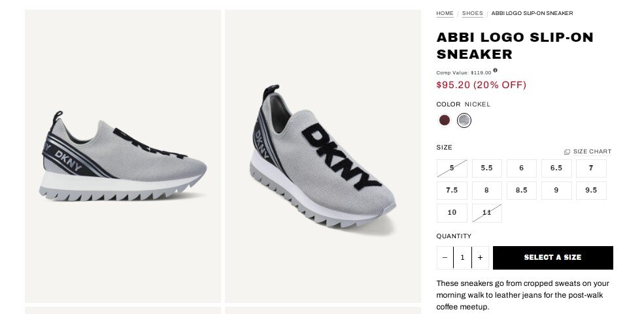Select unavailable size 11
This screenshot has width=644, height=314.
tap(486, 213)
